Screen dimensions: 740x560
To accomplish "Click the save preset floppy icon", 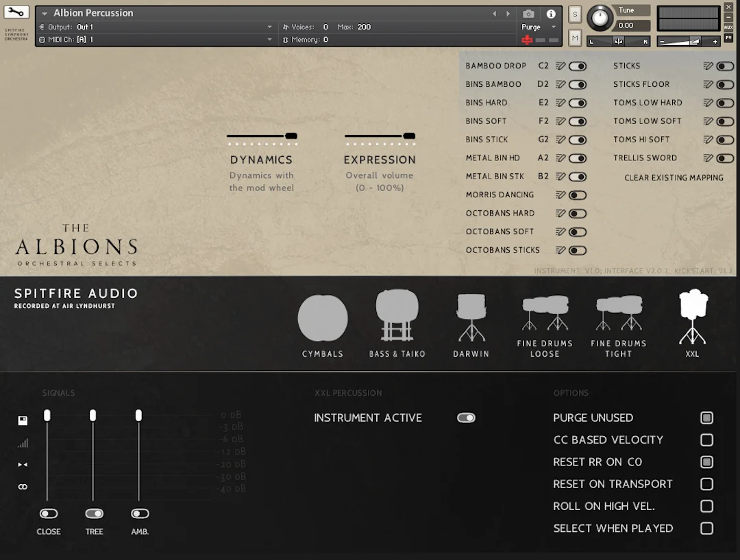I will [23, 420].
